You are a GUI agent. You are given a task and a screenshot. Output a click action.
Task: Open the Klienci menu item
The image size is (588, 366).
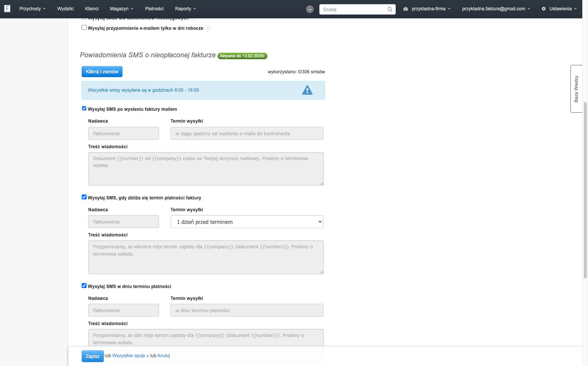click(x=92, y=9)
